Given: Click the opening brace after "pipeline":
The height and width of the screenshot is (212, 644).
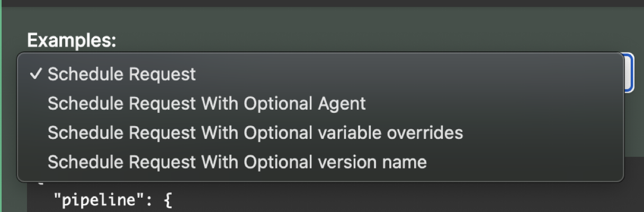Looking at the screenshot, I should pyautogui.click(x=168, y=201).
